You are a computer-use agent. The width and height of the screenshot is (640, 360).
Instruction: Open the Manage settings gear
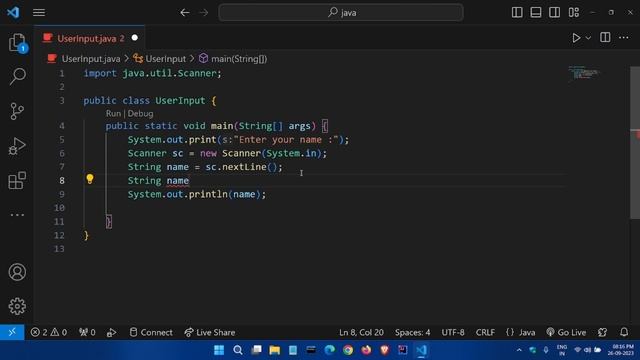point(17,306)
